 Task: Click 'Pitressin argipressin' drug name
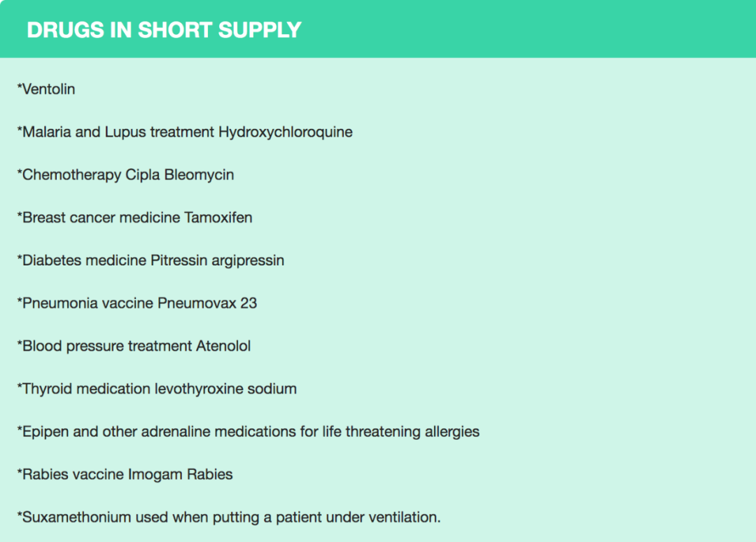point(217,260)
